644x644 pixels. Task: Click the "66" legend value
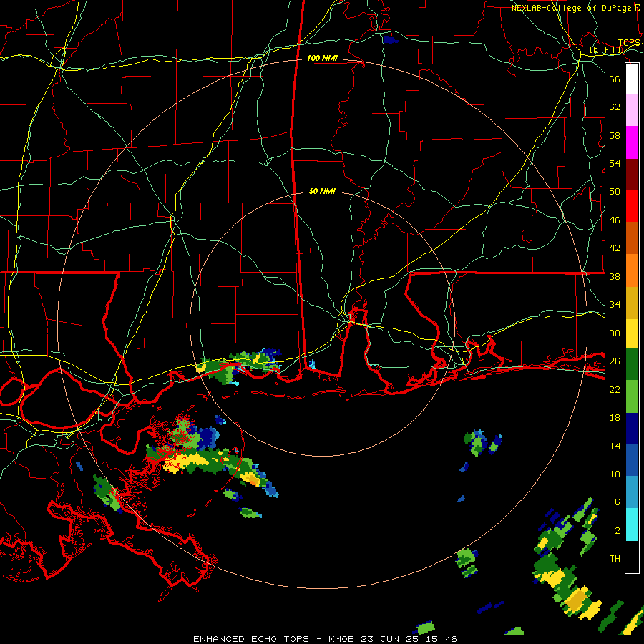click(615, 79)
